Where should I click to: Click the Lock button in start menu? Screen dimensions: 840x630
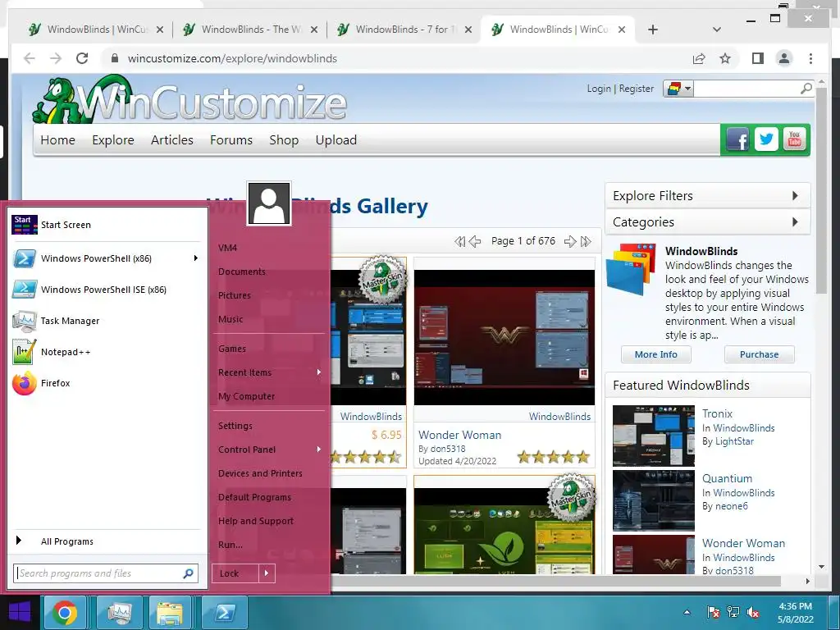coord(235,573)
